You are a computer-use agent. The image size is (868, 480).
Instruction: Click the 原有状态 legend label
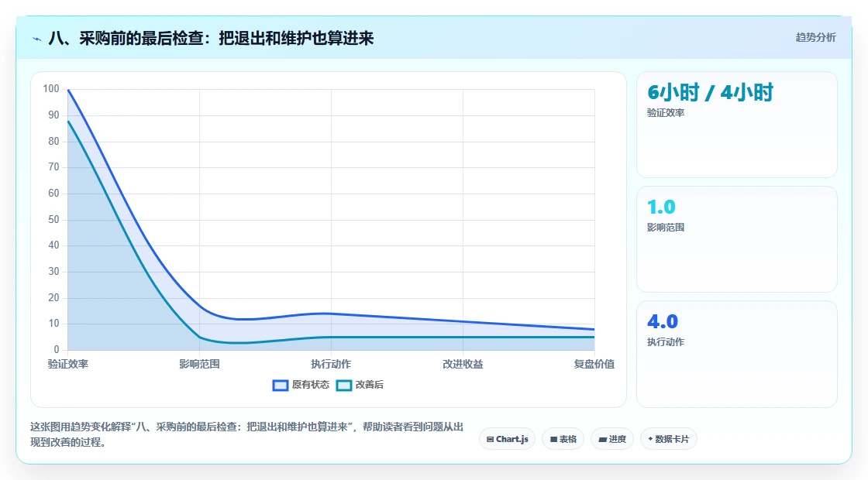[x=311, y=385]
